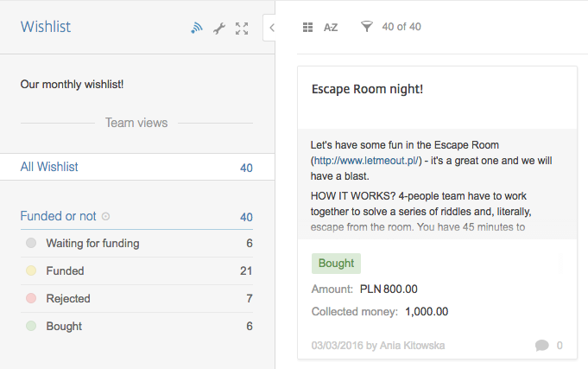Click the AZ sort icon
The width and height of the screenshot is (588, 369).
[x=331, y=28]
